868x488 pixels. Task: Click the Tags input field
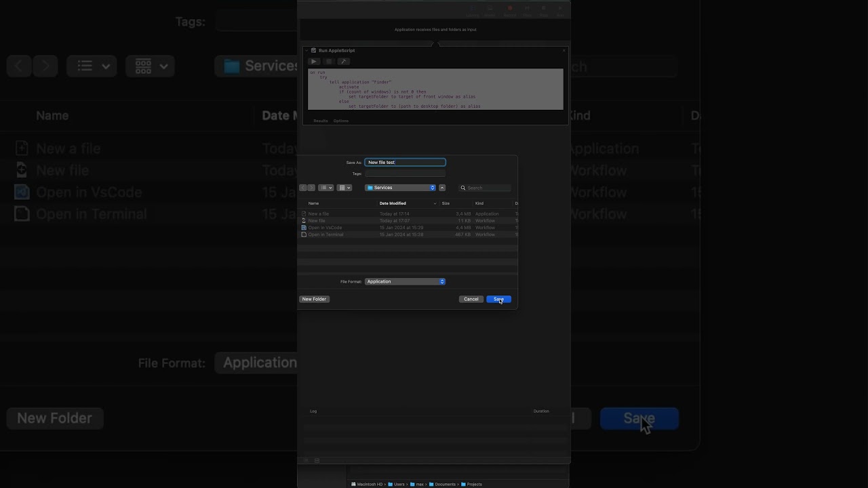405,174
